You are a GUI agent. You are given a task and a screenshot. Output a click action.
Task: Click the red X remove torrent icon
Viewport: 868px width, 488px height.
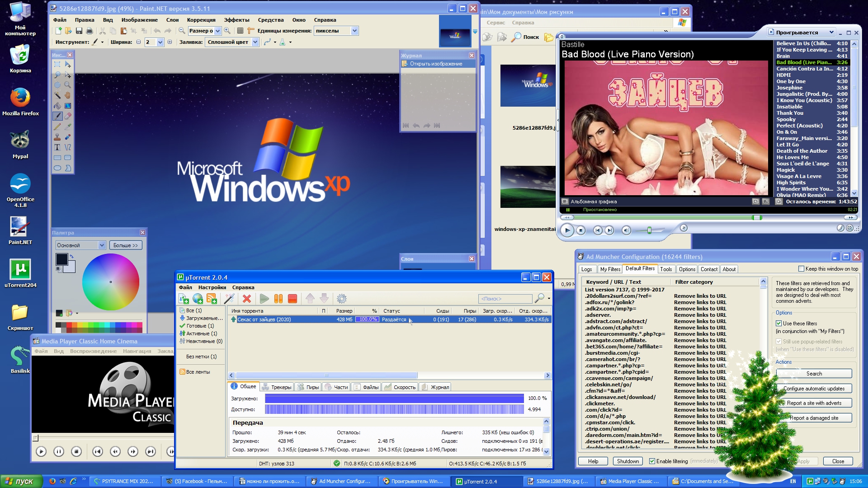(247, 299)
